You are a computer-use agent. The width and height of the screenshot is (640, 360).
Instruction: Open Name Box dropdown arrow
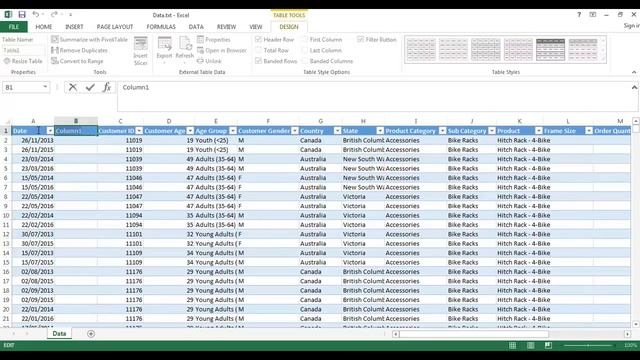pyautogui.click(x=45, y=87)
